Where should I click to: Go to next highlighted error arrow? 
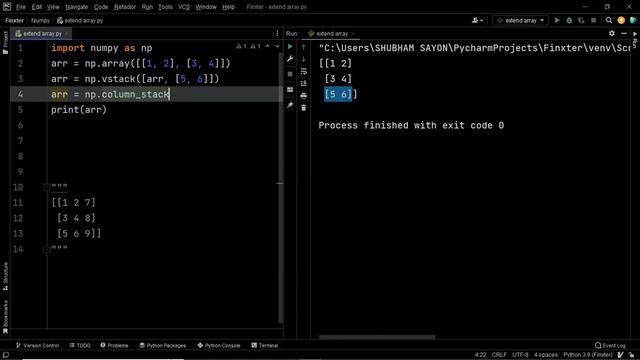(x=277, y=47)
